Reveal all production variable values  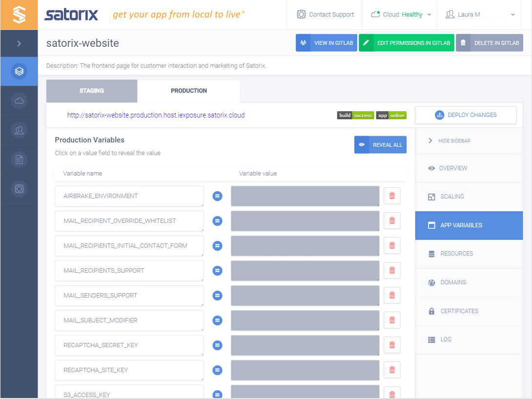pyautogui.click(x=380, y=144)
